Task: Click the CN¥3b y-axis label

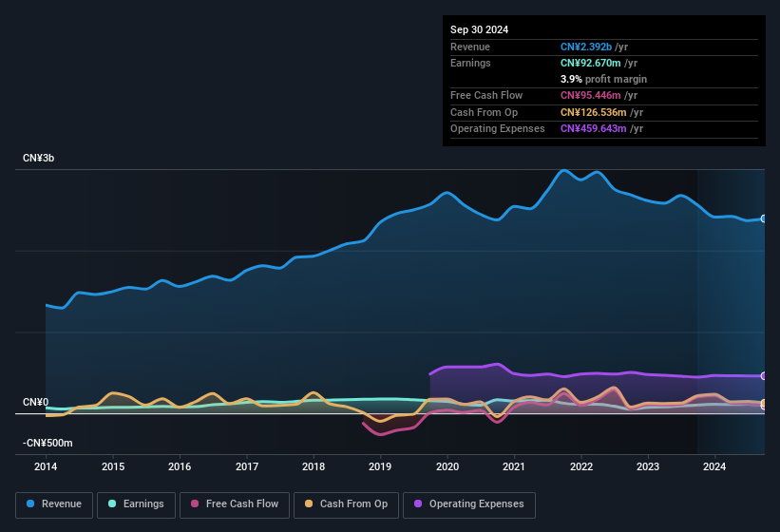Action: tap(39, 158)
